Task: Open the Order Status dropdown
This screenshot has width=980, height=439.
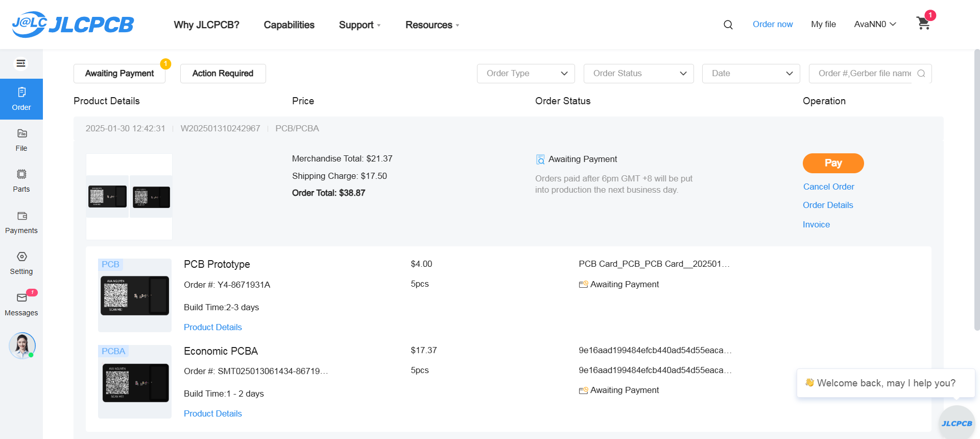Action: click(x=638, y=74)
